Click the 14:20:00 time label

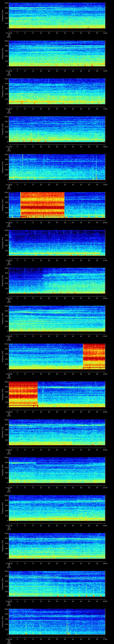click(x=9, y=260)
